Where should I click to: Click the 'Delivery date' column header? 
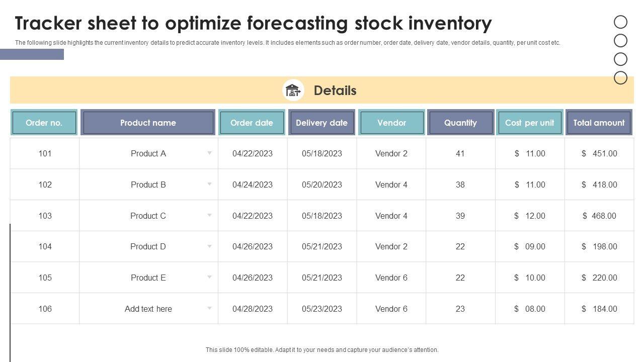[x=321, y=123]
